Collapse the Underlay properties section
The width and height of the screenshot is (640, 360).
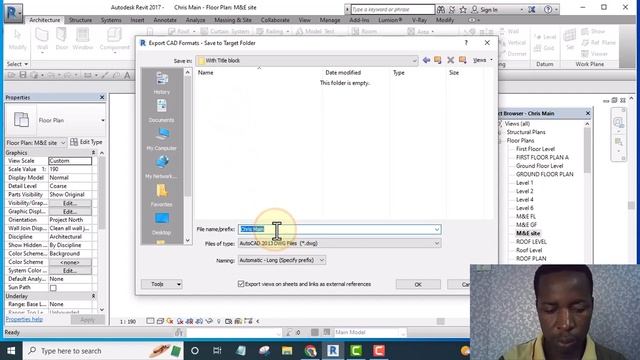(x=93, y=296)
